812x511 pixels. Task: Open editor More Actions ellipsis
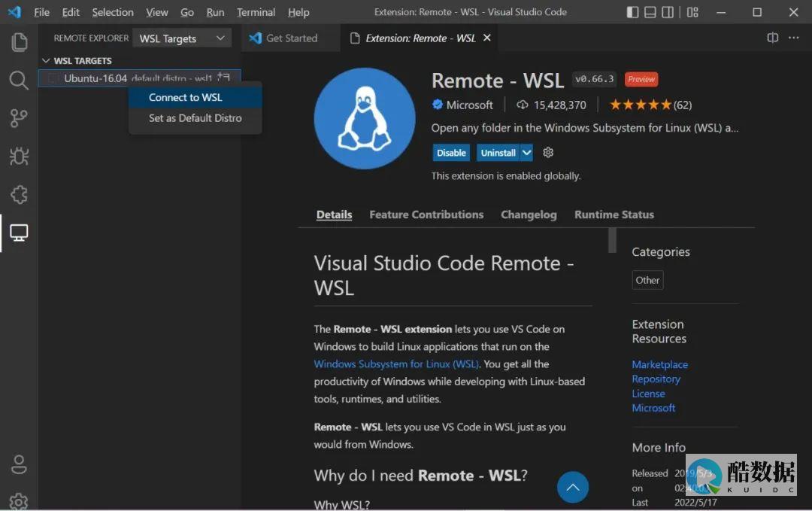(x=794, y=38)
